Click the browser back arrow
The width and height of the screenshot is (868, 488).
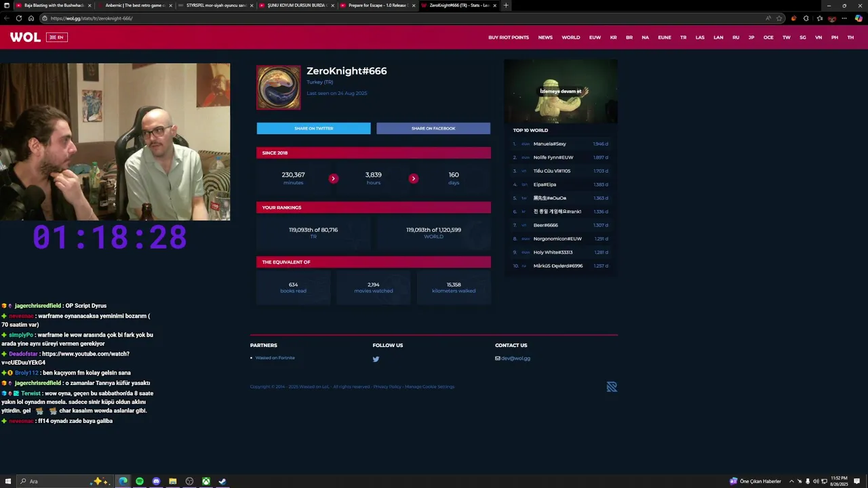[x=7, y=18]
